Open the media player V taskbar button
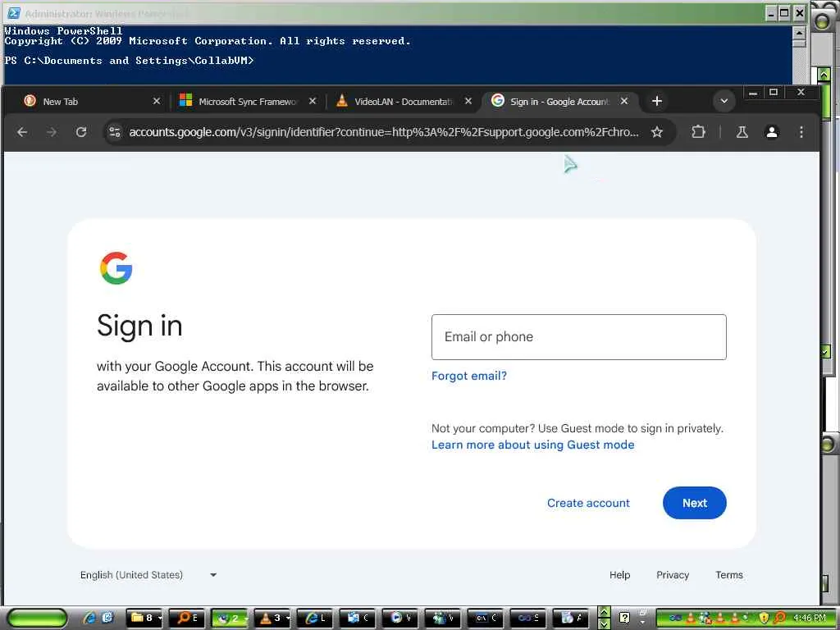Viewport: 840px width, 630px height. (400, 619)
